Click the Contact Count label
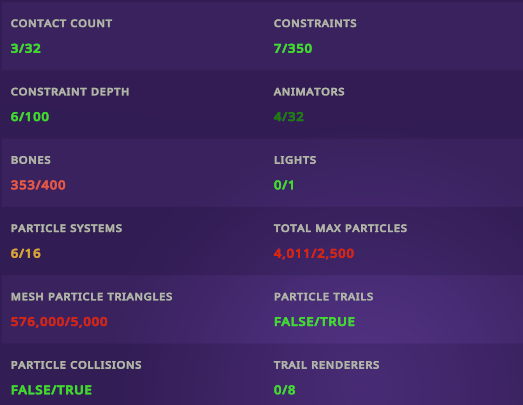The image size is (523, 405). [61, 23]
